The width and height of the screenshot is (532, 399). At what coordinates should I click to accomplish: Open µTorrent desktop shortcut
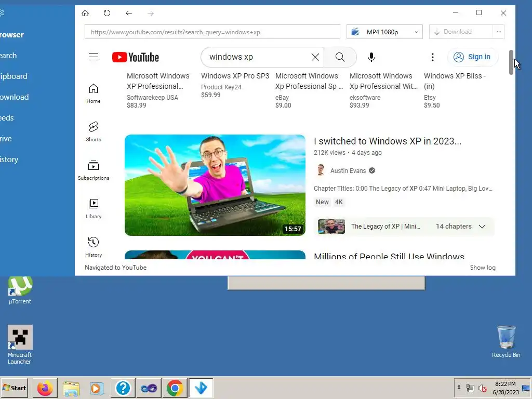pyautogui.click(x=20, y=291)
